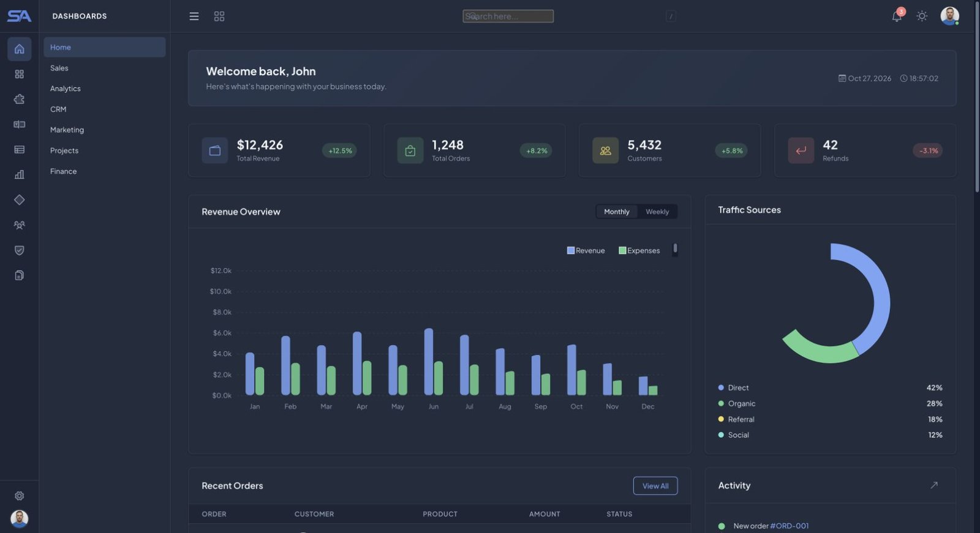Switch Revenue Overview to Weekly
The image size is (980, 533).
[x=657, y=212]
